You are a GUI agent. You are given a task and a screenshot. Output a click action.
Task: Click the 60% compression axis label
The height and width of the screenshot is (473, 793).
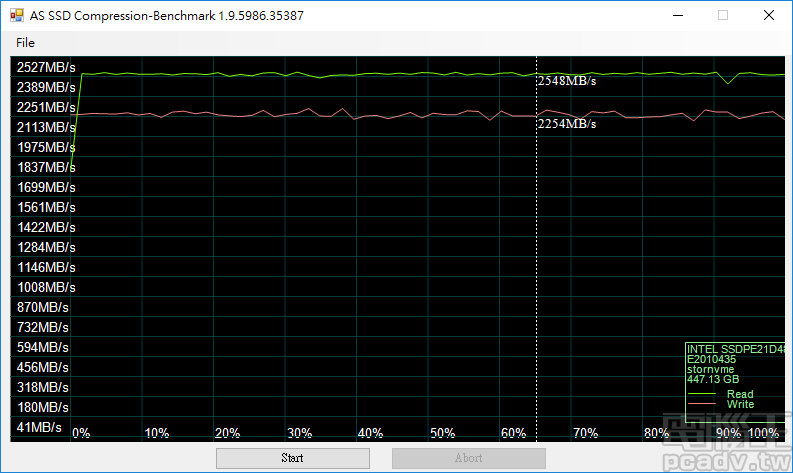click(513, 433)
